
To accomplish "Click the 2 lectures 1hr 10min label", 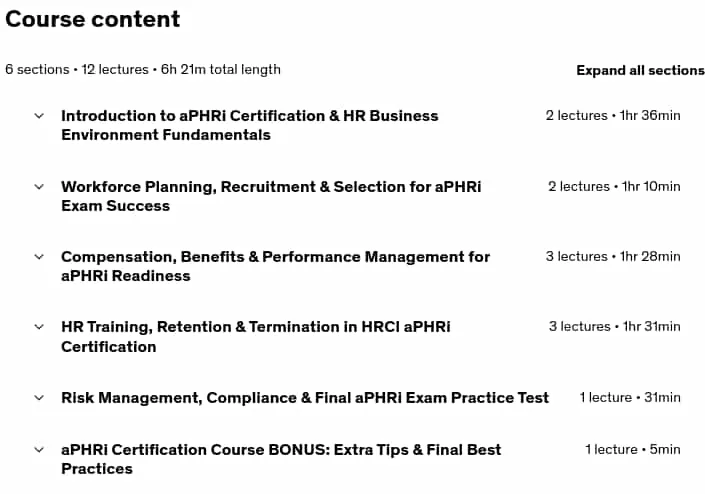I will (614, 187).
